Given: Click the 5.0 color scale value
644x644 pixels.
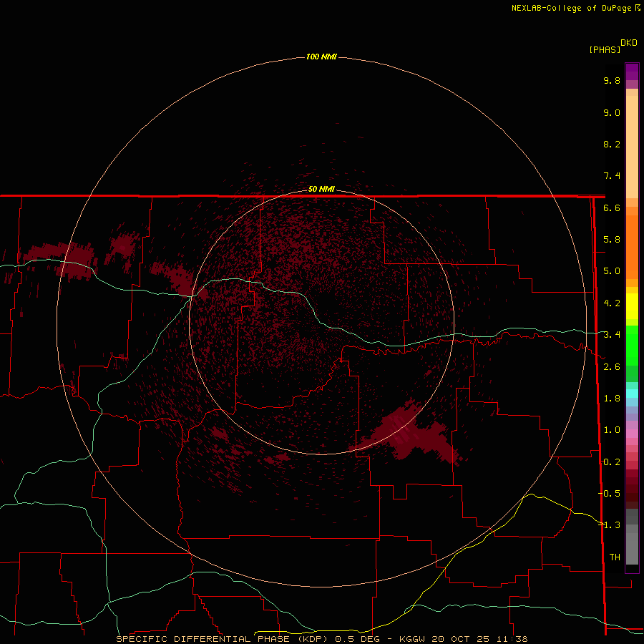Looking at the screenshot, I should click(x=612, y=271).
